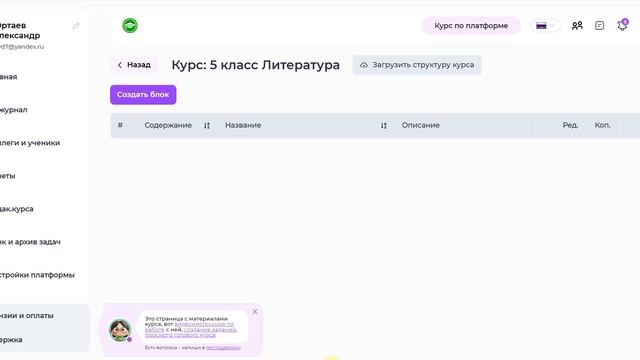Open the course editor sidebar item
This screenshot has height=360, width=640.
17,209
